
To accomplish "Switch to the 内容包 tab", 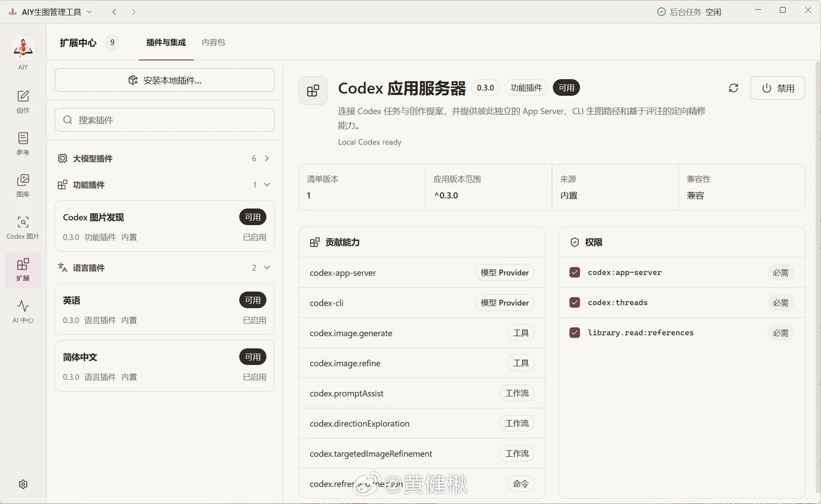I will pos(213,42).
